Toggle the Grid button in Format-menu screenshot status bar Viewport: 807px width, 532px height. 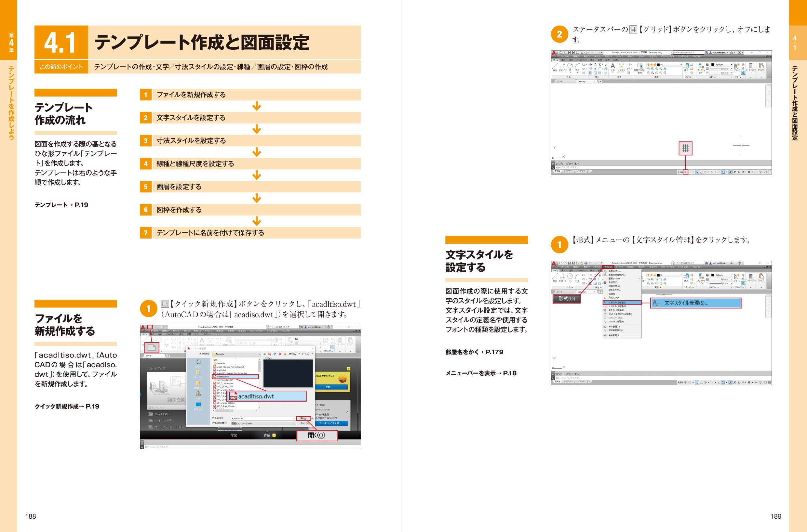click(686, 383)
